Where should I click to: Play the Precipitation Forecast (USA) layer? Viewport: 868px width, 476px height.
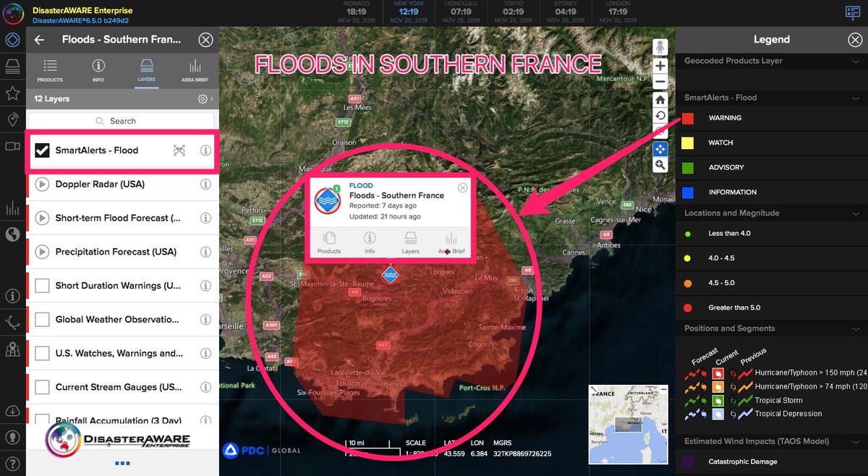click(x=42, y=252)
